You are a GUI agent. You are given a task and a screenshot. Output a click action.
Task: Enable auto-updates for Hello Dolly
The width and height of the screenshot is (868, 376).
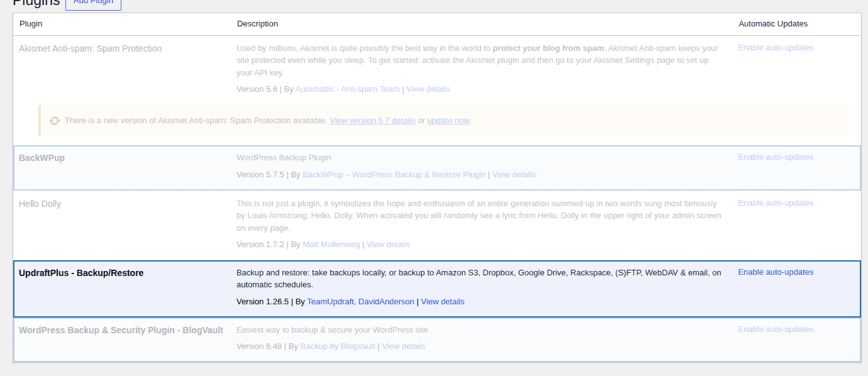(x=776, y=203)
